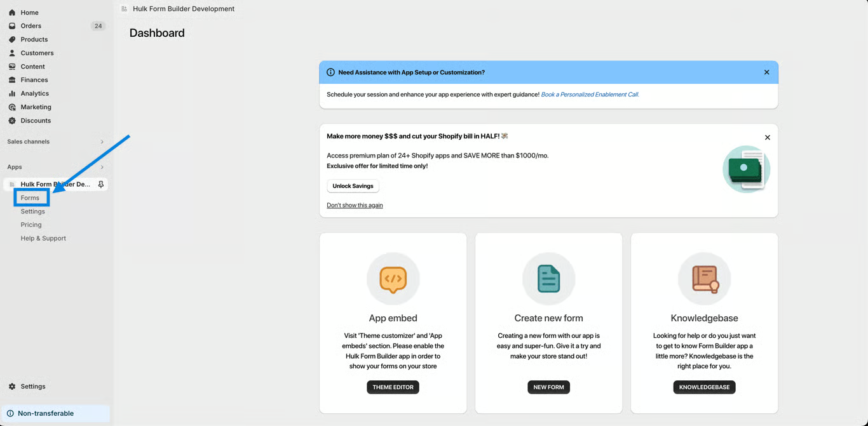This screenshot has width=868, height=426.
Task: Click the App embed code icon
Action: point(393,279)
